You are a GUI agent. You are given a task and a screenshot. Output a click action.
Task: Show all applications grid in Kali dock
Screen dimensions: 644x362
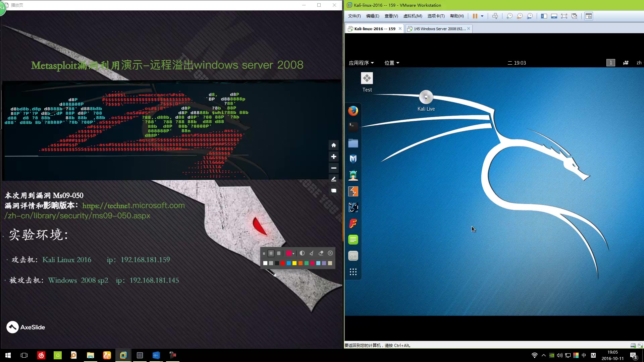point(353,272)
